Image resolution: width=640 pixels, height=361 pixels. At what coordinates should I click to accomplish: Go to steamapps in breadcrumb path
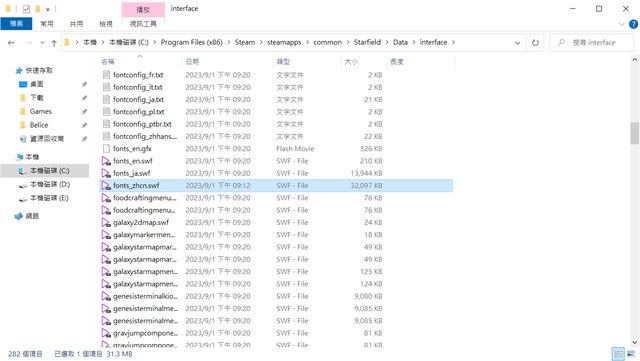284,42
